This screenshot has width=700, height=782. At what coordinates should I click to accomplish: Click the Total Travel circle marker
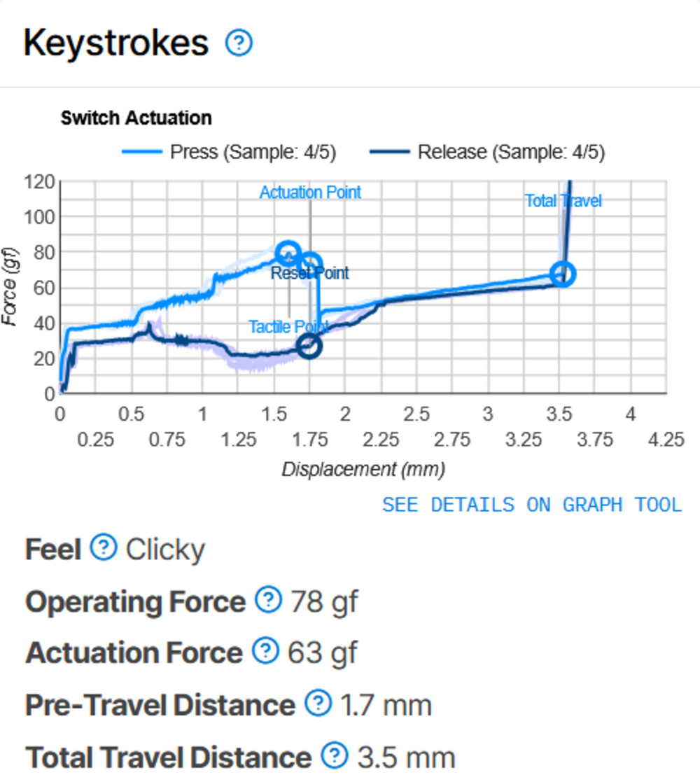563,274
